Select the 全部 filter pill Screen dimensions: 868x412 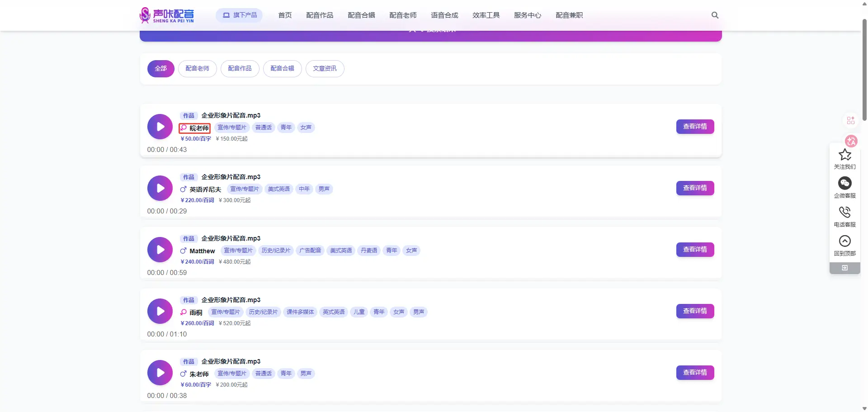pos(160,69)
